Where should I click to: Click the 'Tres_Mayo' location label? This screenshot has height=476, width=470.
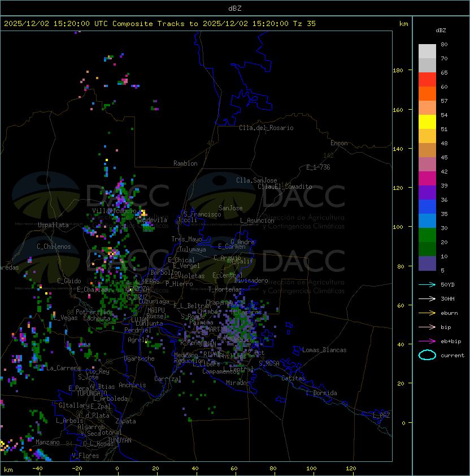click(x=186, y=239)
